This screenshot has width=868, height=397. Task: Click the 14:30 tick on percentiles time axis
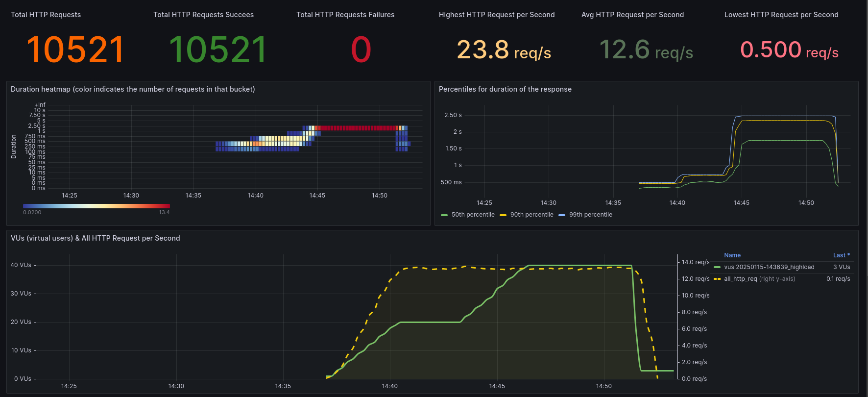click(549, 203)
